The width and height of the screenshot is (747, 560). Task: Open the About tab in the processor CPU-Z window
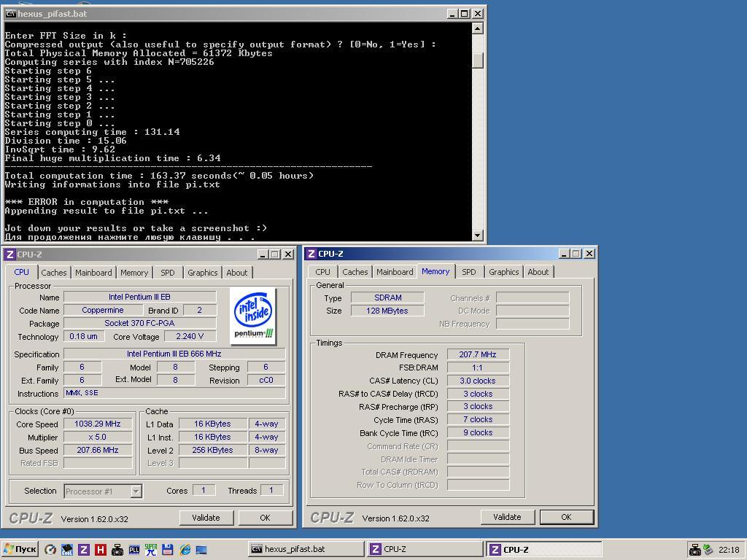click(237, 273)
